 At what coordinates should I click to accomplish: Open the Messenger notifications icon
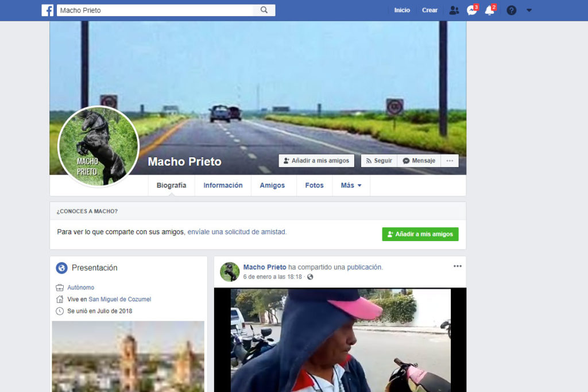pos(472,10)
